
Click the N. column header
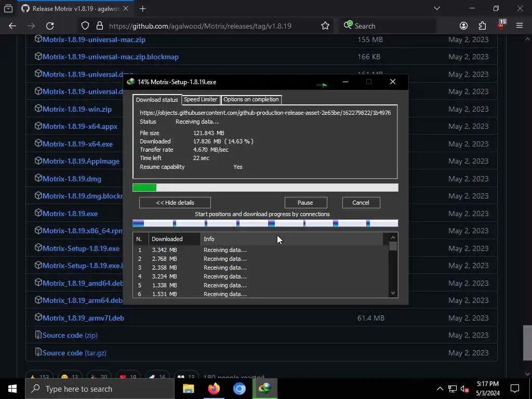(x=141, y=239)
